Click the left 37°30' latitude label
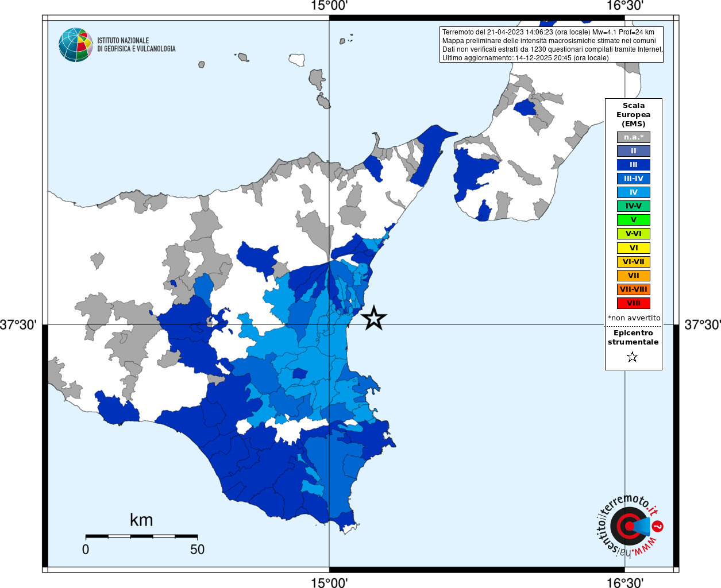The image size is (721, 588). coord(18,325)
